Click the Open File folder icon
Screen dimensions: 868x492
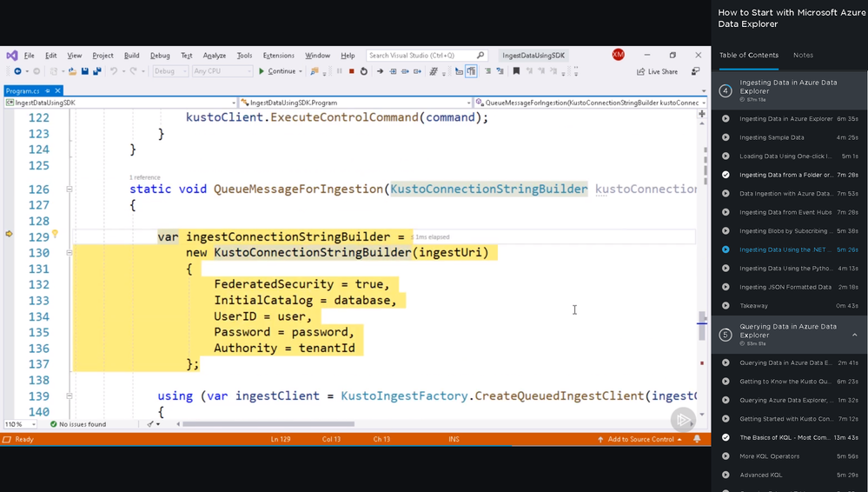point(72,71)
